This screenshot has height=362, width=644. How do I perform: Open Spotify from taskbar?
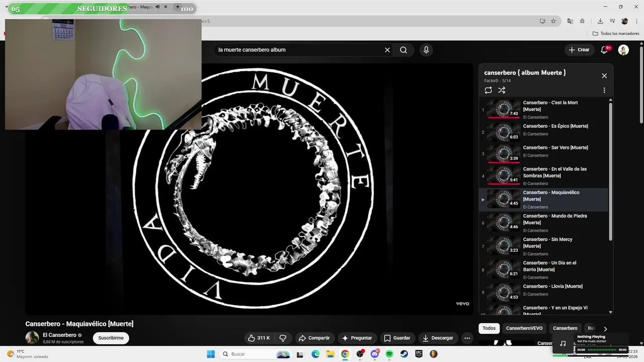pyautogui.click(x=389, y=354)
